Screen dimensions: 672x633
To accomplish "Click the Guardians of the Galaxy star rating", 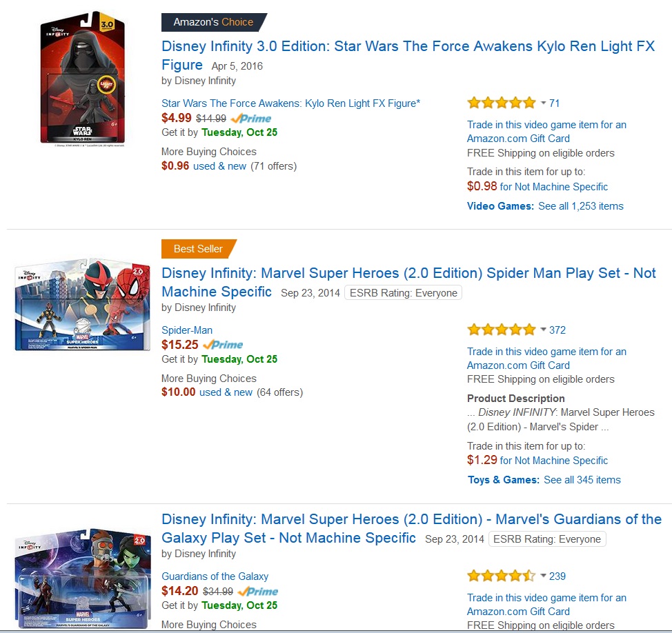I will (501, 576).
